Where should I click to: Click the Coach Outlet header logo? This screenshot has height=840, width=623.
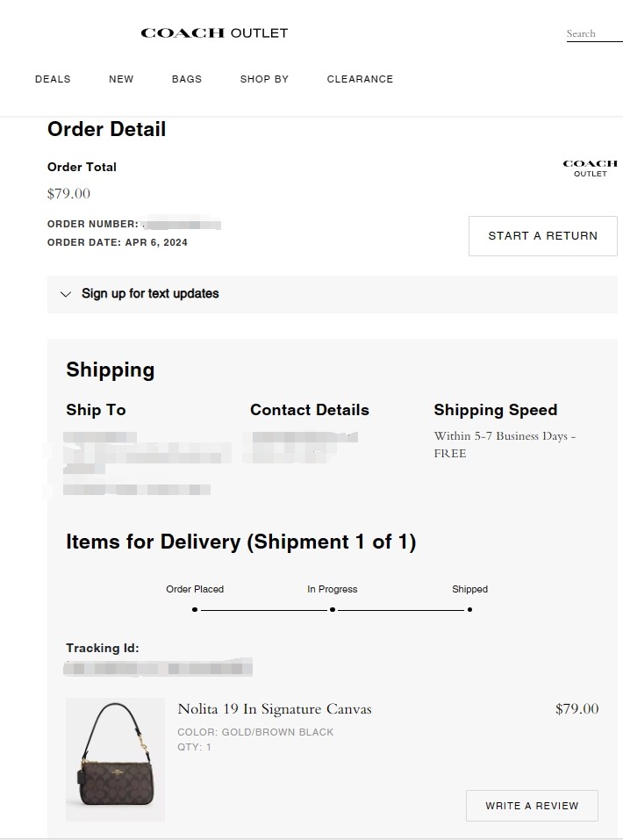pos(214,33)
